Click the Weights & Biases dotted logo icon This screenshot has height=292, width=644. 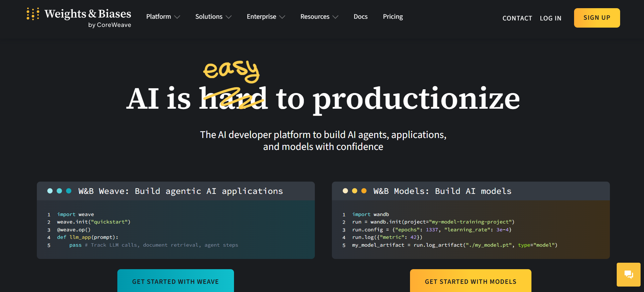point(33,14)
